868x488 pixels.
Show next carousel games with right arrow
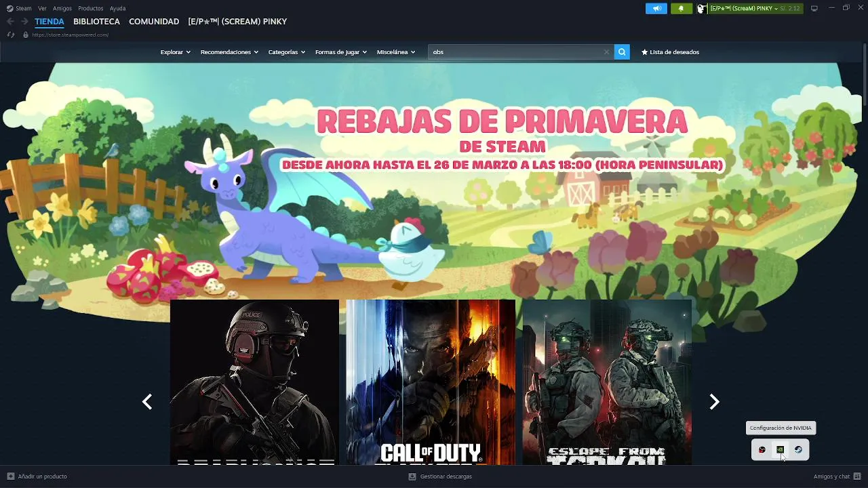[714, 402]
